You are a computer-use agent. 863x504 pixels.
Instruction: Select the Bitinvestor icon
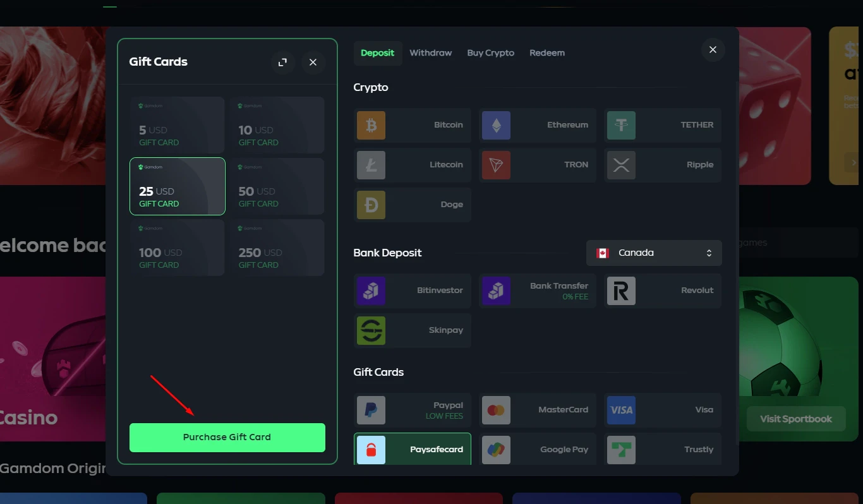coord(371,291)
